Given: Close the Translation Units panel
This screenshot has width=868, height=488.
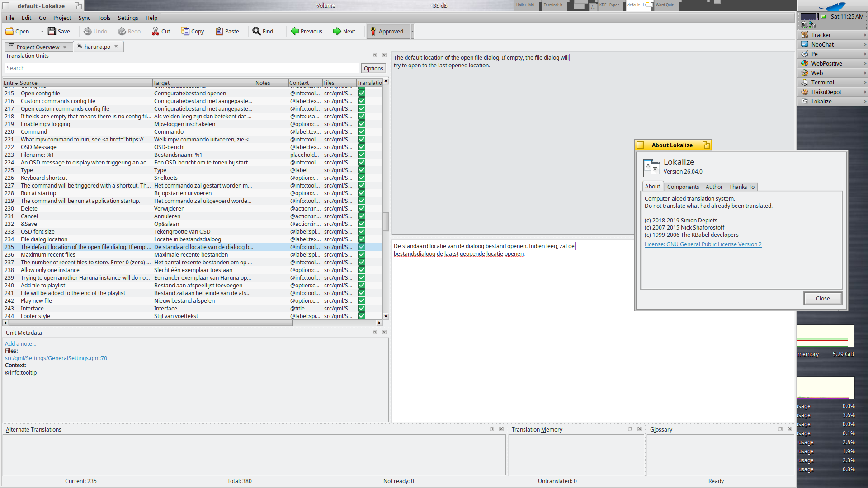Looking at the screenshot, I should (384, 56).
